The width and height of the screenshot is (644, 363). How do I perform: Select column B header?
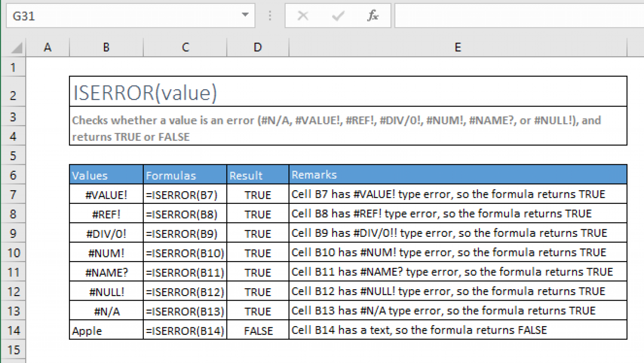106,47
